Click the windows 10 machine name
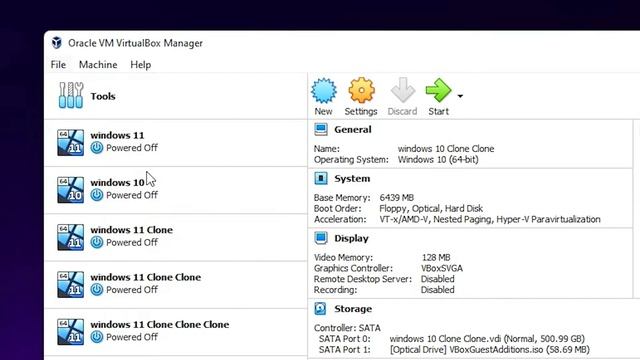Screen dimensions: 640x360 tap(117, 182)
